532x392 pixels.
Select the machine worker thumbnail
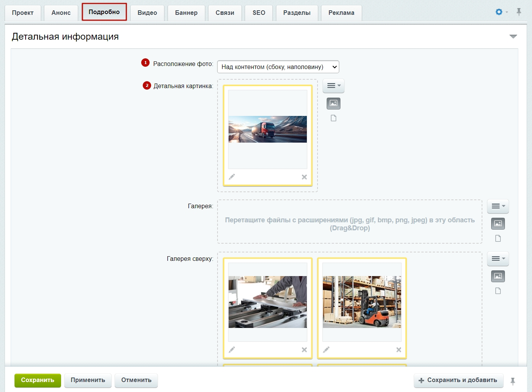(x=268, y=302)
